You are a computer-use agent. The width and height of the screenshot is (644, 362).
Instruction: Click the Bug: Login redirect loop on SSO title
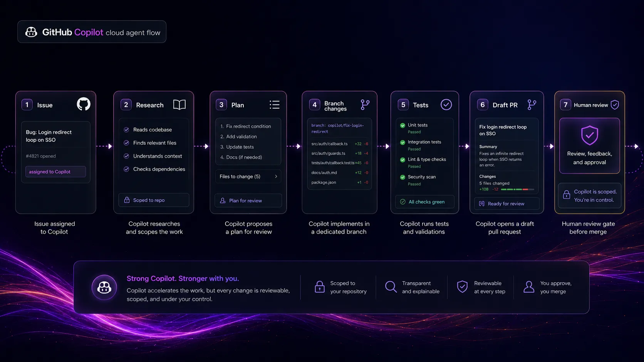(49, 136)
